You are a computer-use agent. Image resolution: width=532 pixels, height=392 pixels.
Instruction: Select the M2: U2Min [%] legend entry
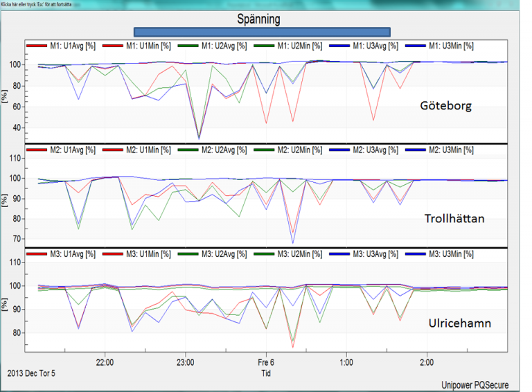tap(287, 150)
